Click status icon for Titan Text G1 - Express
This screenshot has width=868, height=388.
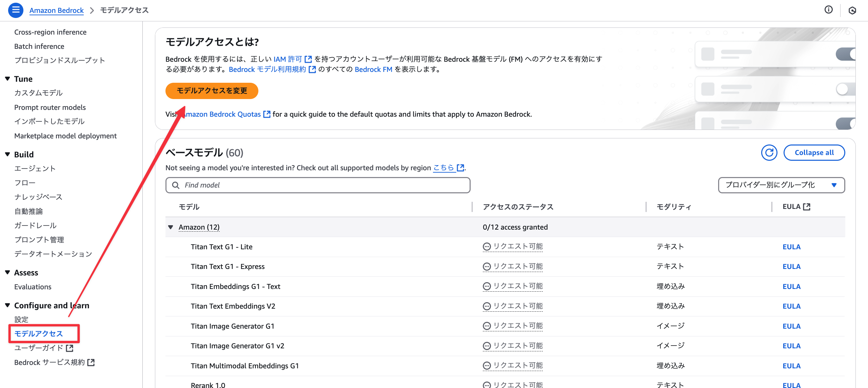pyautogui.click(x=487, y=267)
